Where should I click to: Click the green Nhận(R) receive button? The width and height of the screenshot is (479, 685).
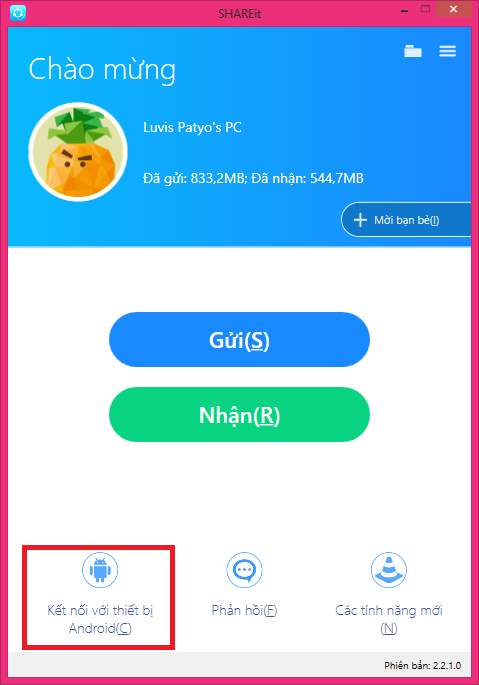pyautogui.click(x=240, y=415)
